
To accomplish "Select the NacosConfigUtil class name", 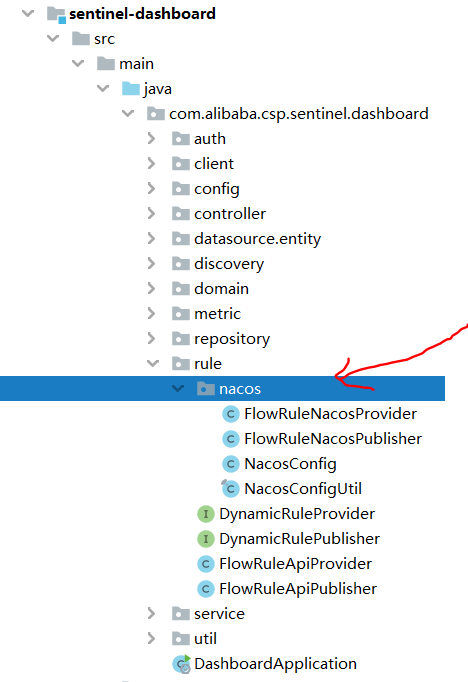I will (x=303, y=489).
